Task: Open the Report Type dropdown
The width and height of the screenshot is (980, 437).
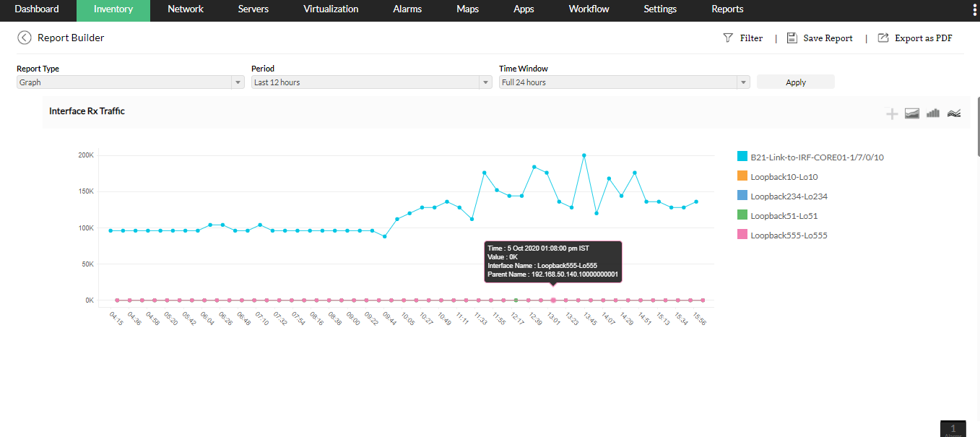Action: [130, 82]
